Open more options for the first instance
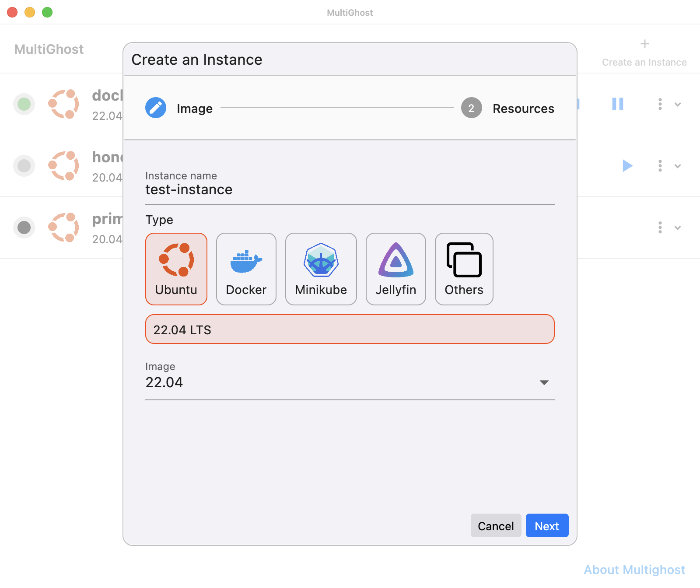 (660, 104)
